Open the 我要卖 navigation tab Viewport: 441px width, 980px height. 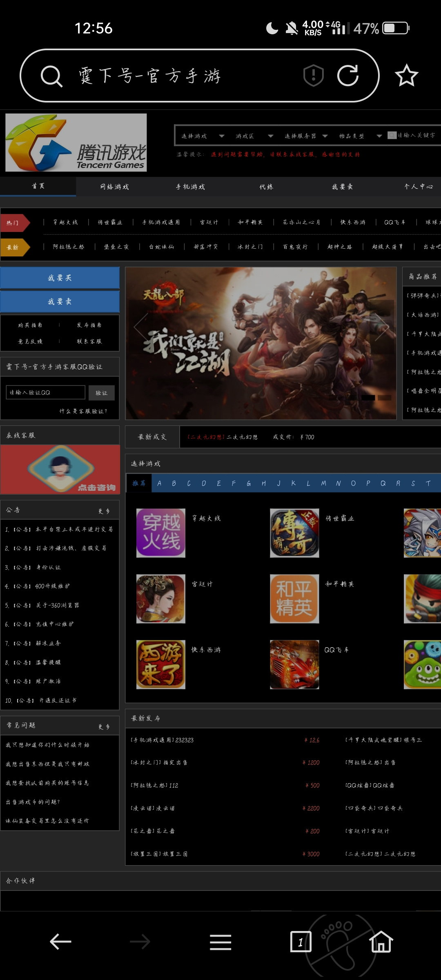click(342, 187)
